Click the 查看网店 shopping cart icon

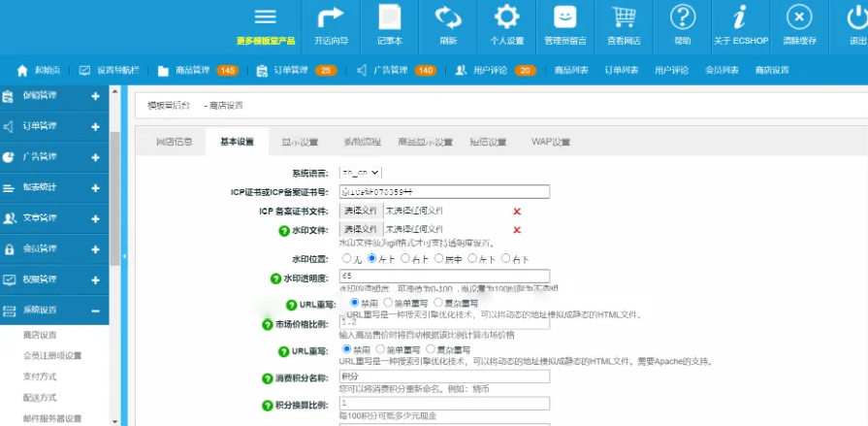pyautogui.click(x=624, y=17)
